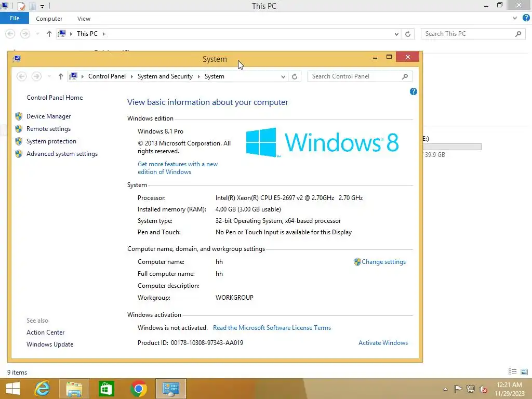Open This PC window help icon

(526, 18)
